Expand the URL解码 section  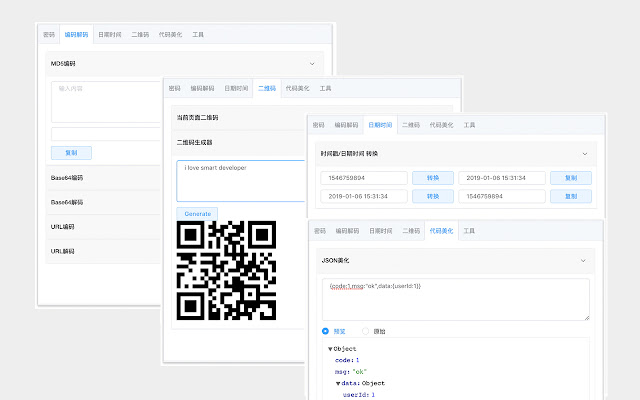pyautogui.click(x=103, y=251)
